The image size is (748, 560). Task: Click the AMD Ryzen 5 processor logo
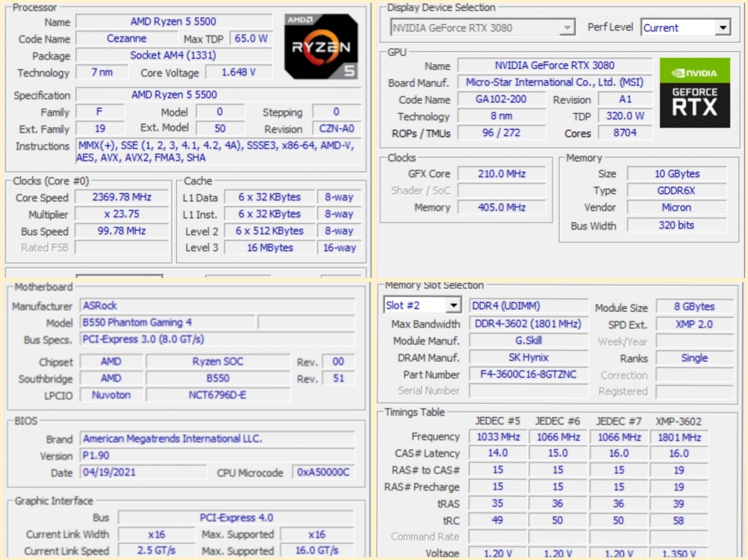322,46
